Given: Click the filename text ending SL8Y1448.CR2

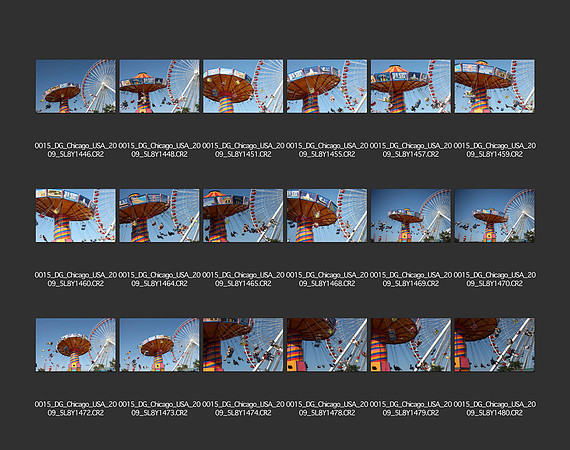Looking at the screenshot, I should coord(160,150).
